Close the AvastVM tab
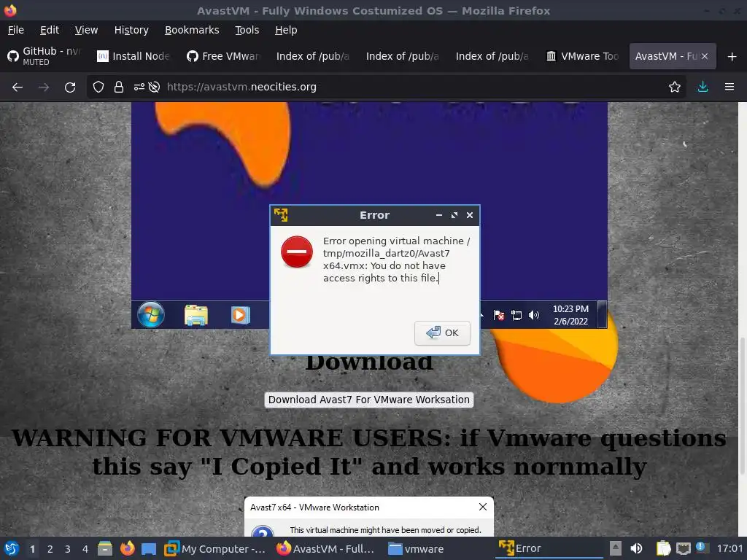 705,56
